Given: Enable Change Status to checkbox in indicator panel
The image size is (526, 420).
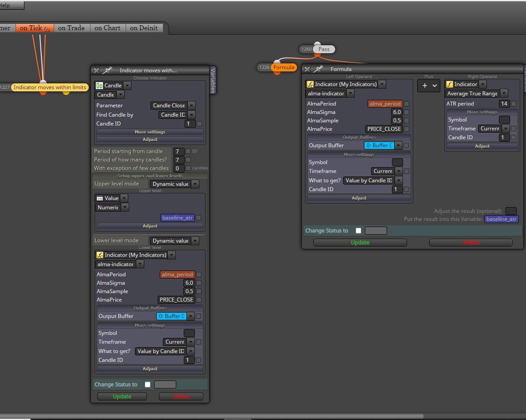Looking at the screenshot, I should point(147,385).
